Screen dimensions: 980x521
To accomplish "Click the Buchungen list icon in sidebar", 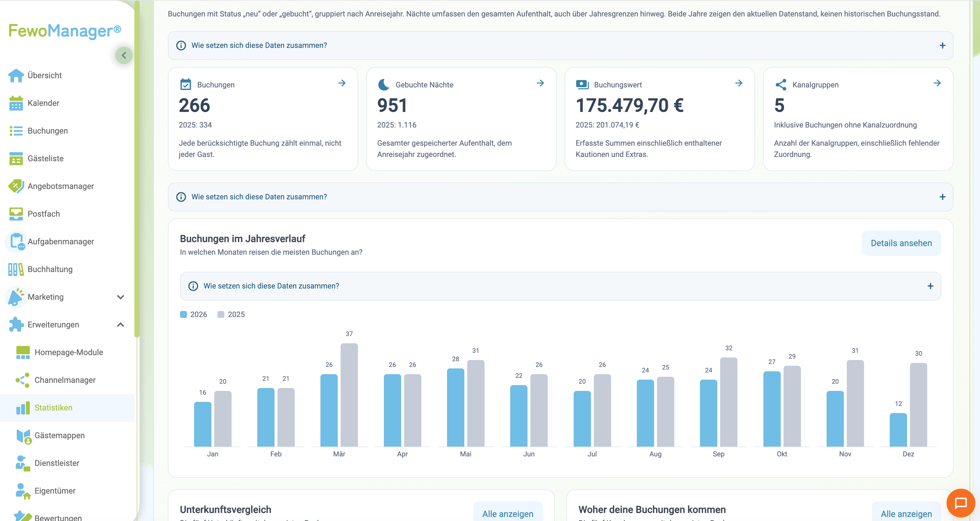I will tap(16, 131).
